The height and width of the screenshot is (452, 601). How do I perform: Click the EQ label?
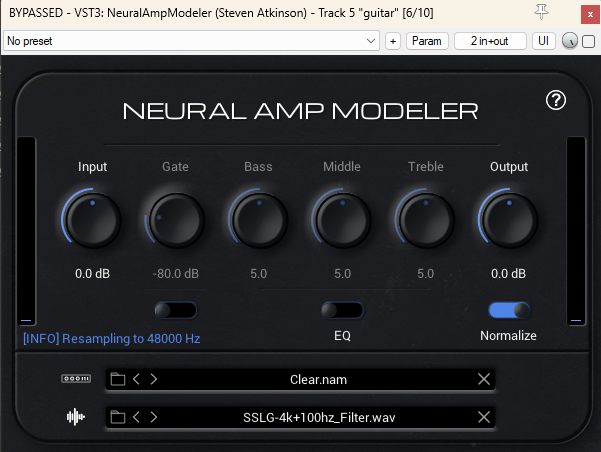click(x=342, y=336)
